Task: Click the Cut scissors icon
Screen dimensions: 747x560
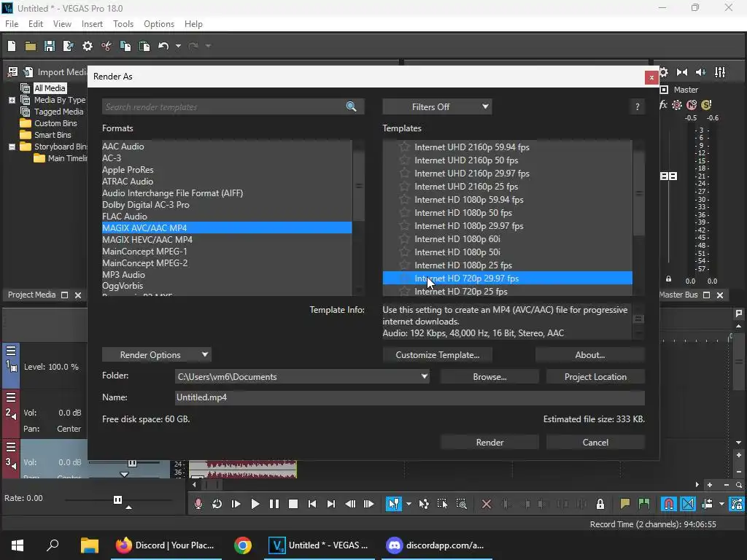Action: coord(107,46)
